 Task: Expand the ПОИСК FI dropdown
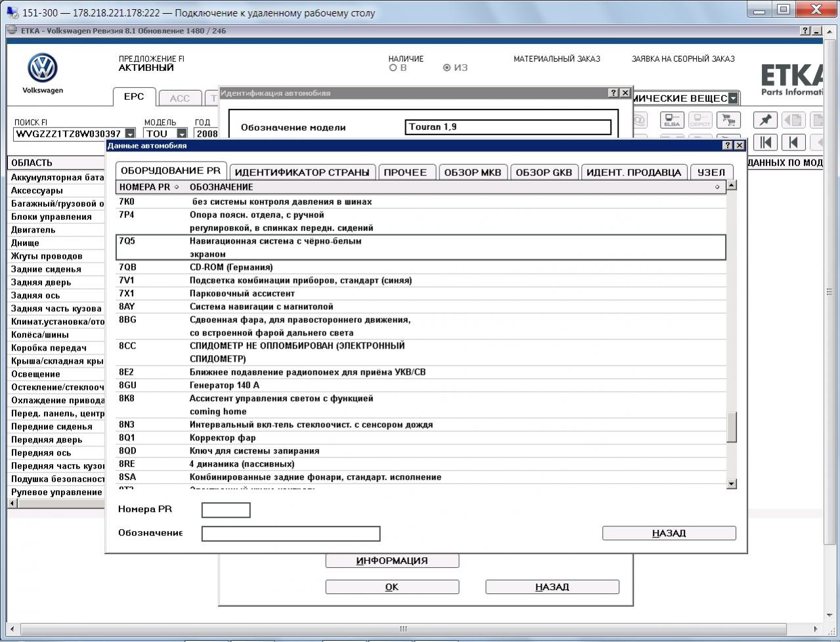coord(130,134)
